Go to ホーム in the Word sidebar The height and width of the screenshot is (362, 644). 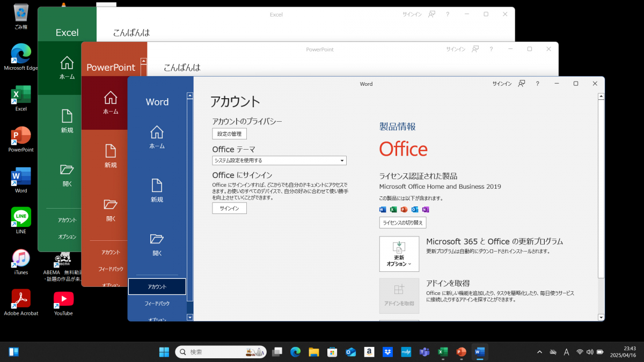click(157, 137)
